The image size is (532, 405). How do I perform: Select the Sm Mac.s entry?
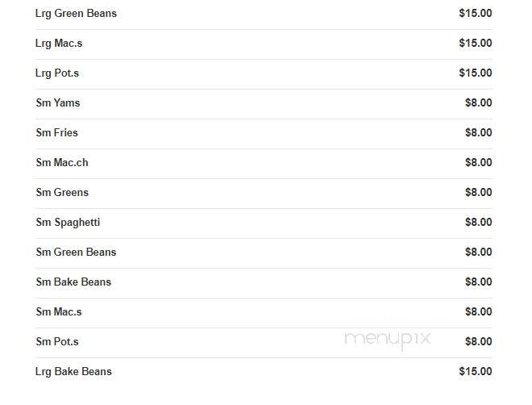264,312
